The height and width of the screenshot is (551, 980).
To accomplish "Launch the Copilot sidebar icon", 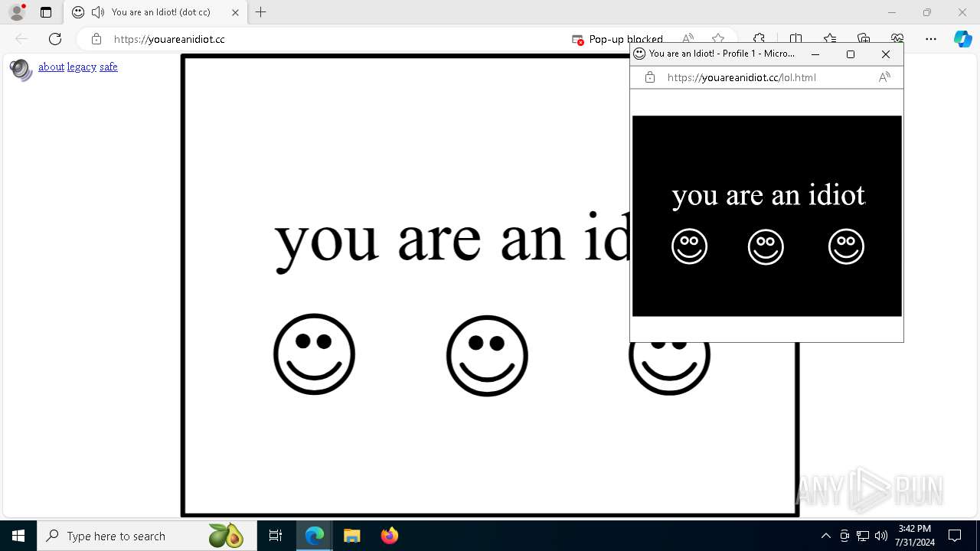I will (x=962, y=39).
